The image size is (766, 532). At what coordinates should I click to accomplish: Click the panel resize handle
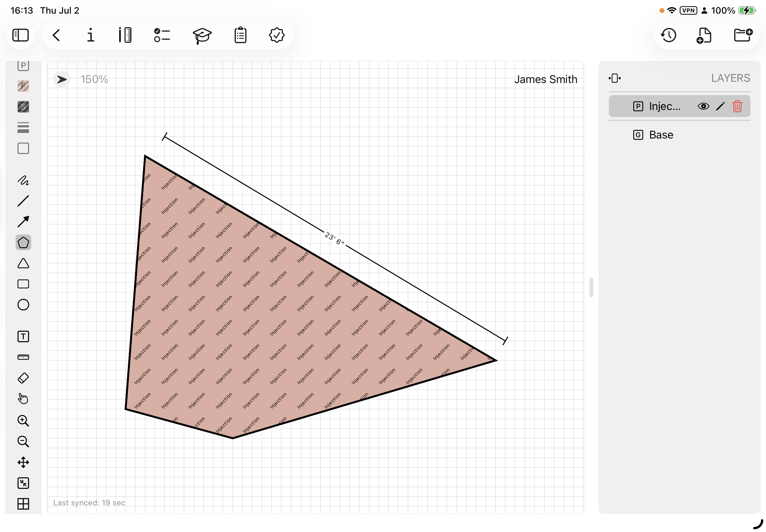[x=591, y=287]
